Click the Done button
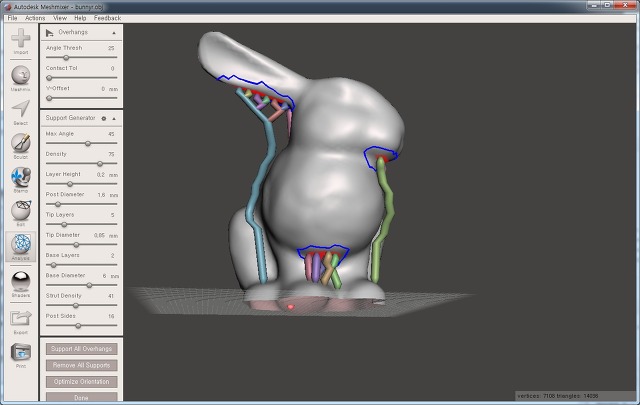Image resolution: width=640 pixels, height=405 pixels. pyautogui.click(x=82, y=397)
